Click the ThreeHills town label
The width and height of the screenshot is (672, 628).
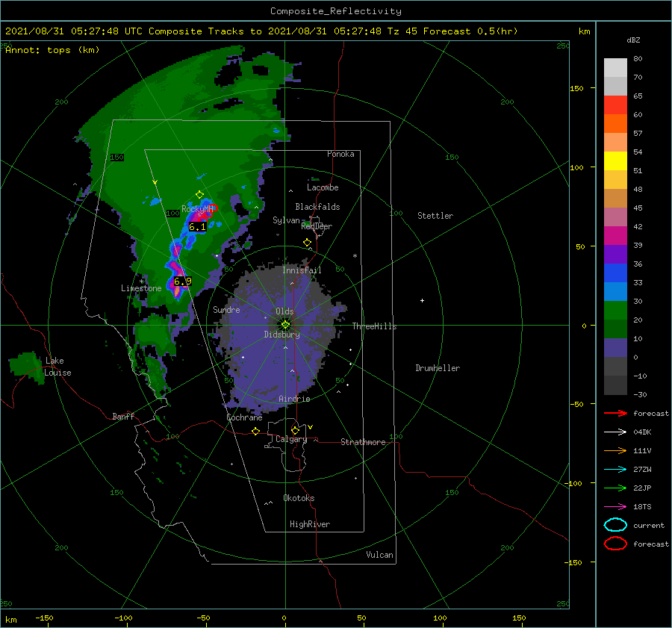click(x=375, y=326)
